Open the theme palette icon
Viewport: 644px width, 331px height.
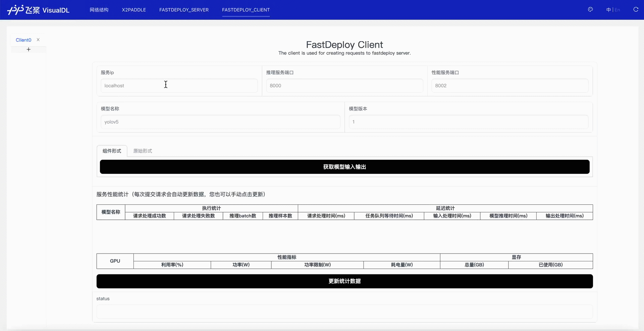pyautogui.click(x=590, y=10)
